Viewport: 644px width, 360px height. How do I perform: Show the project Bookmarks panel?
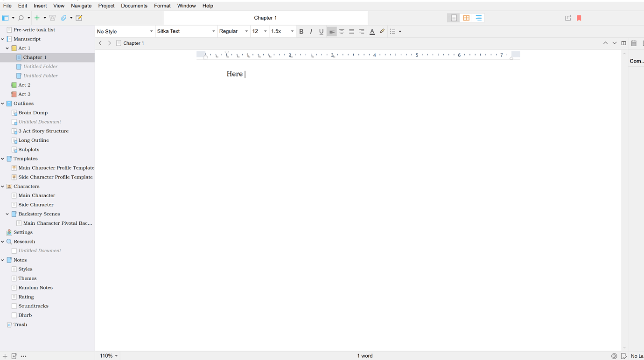click(x=579, y=17)
